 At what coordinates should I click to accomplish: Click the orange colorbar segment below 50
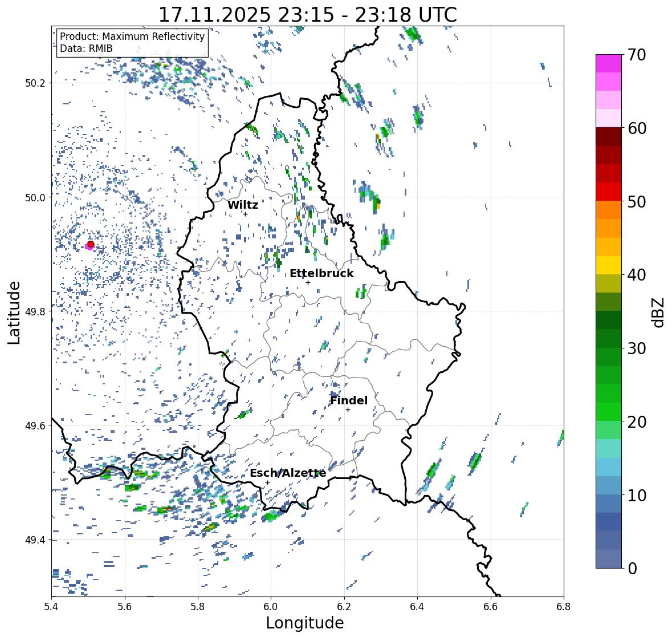(x=609, y=210)
